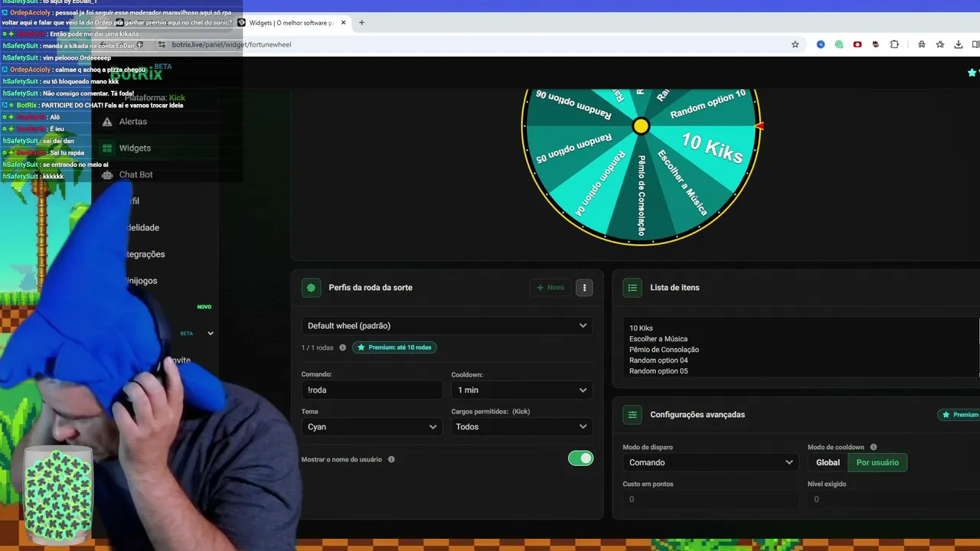
Task: Open the Widgets sidebar section
Action: 135,148
